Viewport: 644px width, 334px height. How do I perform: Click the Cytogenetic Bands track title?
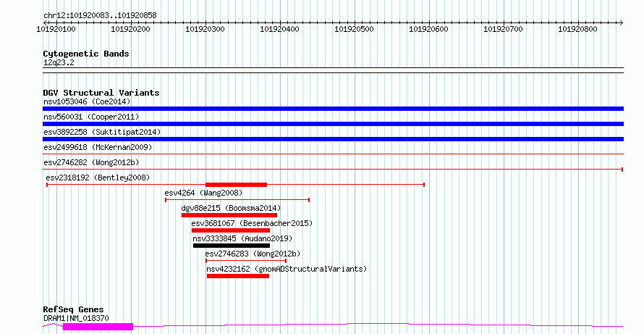coord(86,54)
